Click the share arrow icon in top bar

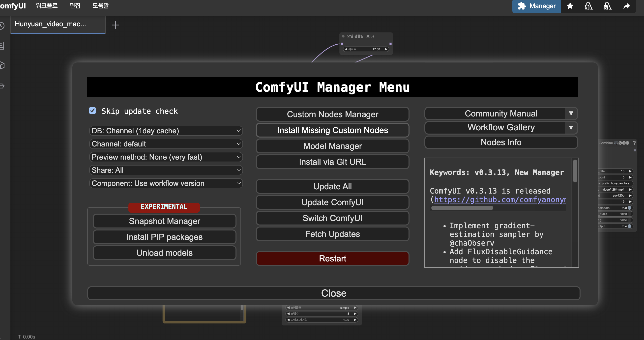(x=626, y=6)
